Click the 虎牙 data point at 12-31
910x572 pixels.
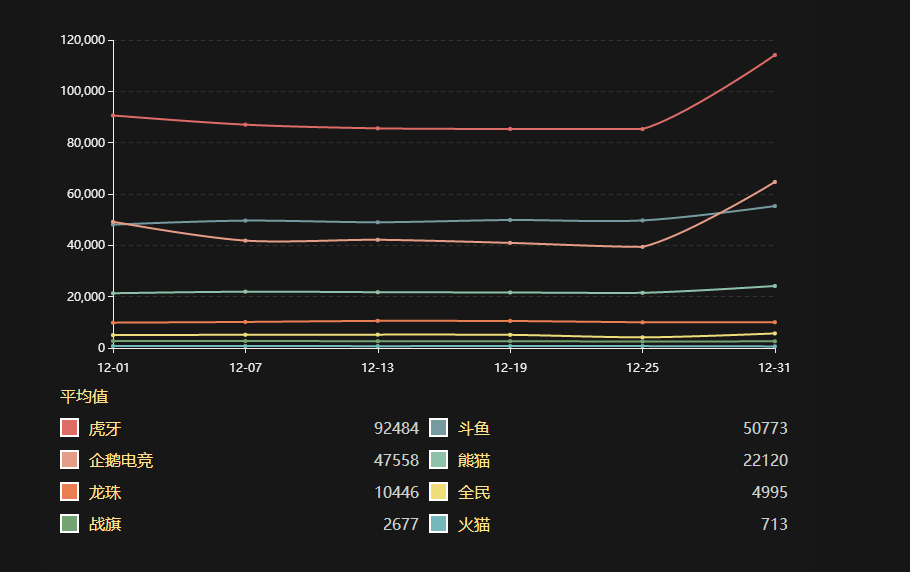pos(774,55)
